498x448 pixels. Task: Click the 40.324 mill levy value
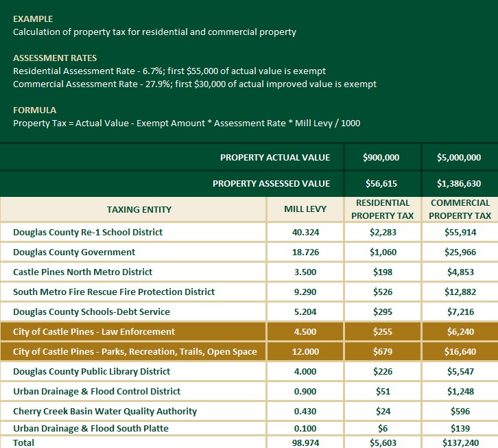click(x=305, y=232)
